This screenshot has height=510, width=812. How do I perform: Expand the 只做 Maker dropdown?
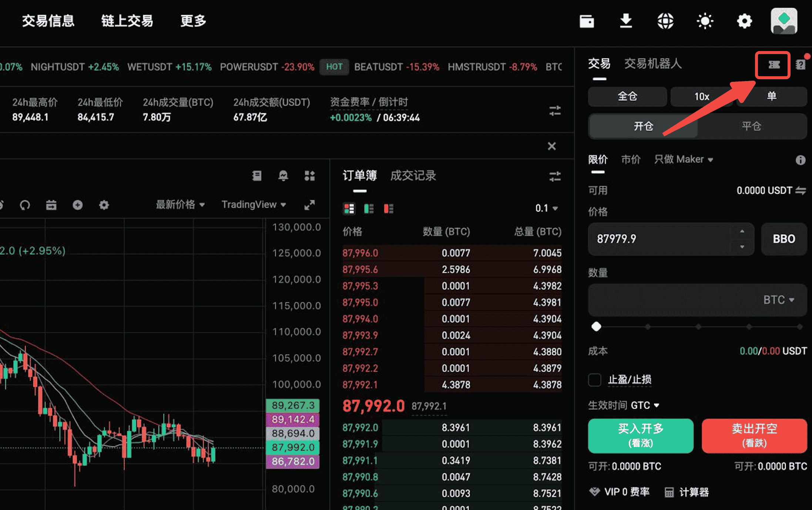pyautogui.click(x=683, y=159)
